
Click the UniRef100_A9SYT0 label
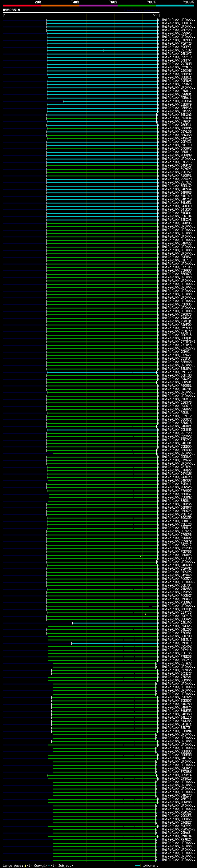177,57
